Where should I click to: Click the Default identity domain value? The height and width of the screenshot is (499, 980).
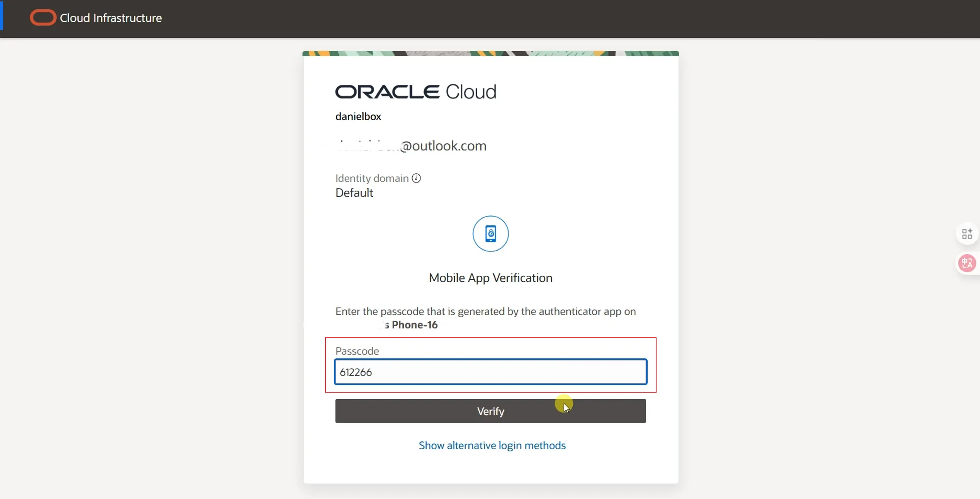[x=354, y=193]
